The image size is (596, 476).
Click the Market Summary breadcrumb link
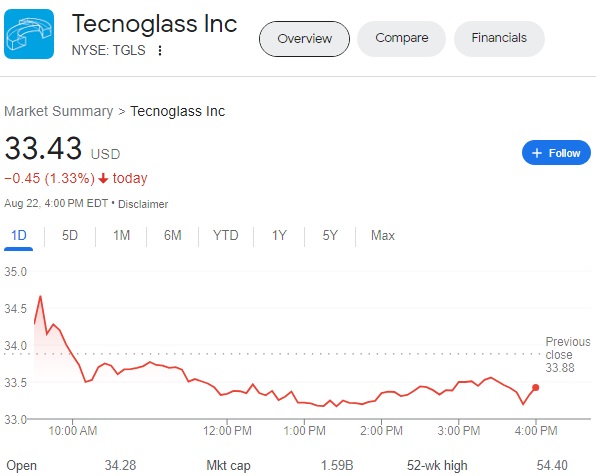tap(59, 111)
